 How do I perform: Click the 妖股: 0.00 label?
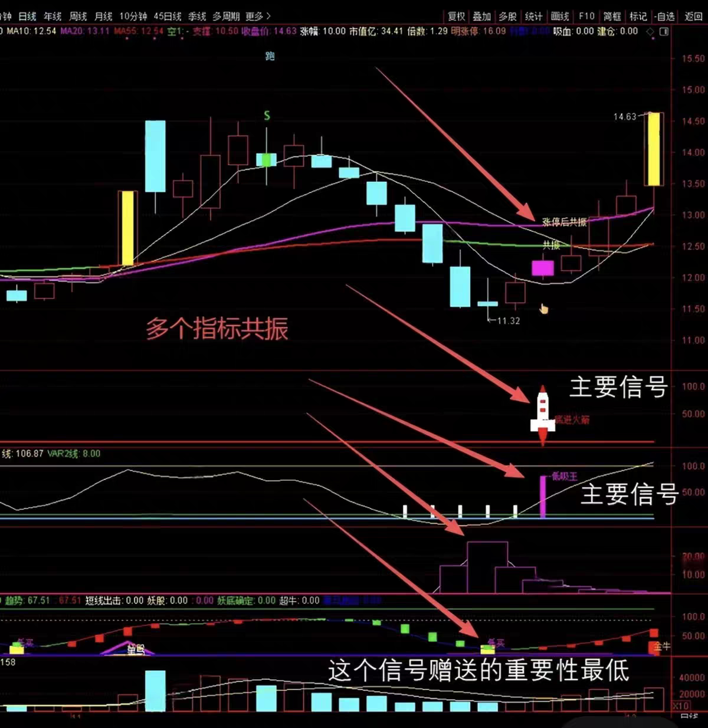coord(167,601)
